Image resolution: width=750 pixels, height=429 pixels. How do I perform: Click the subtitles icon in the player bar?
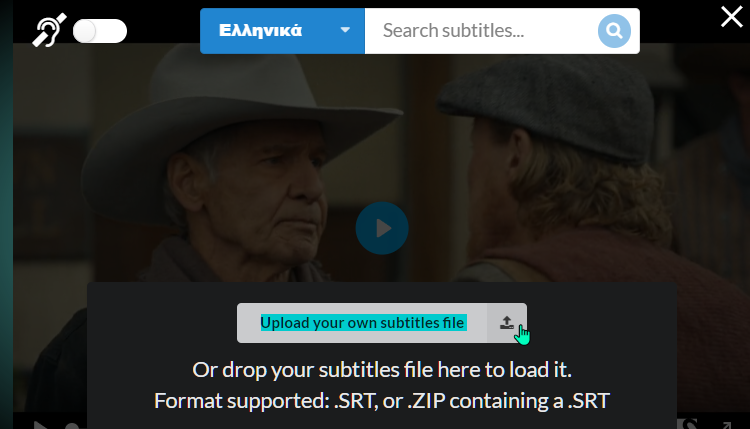coord(687,424)
